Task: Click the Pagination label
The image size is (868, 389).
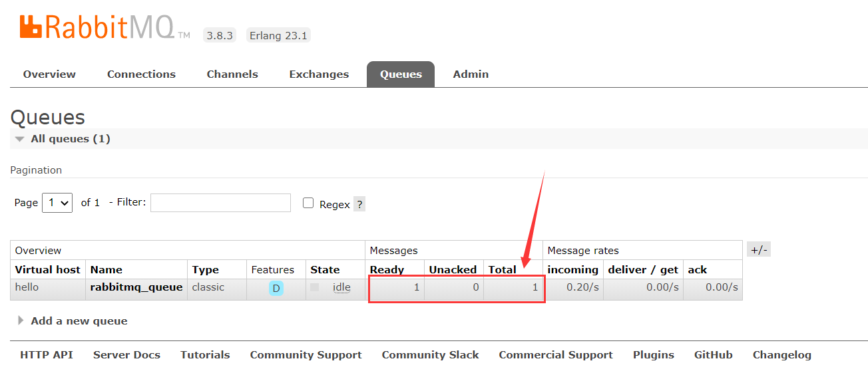Action: coord(36,170)
